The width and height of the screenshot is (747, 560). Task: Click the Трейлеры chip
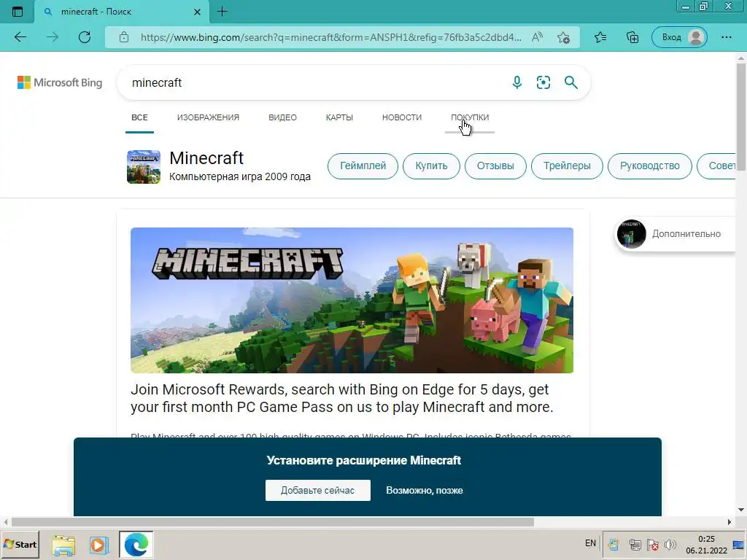click(567, 166)
